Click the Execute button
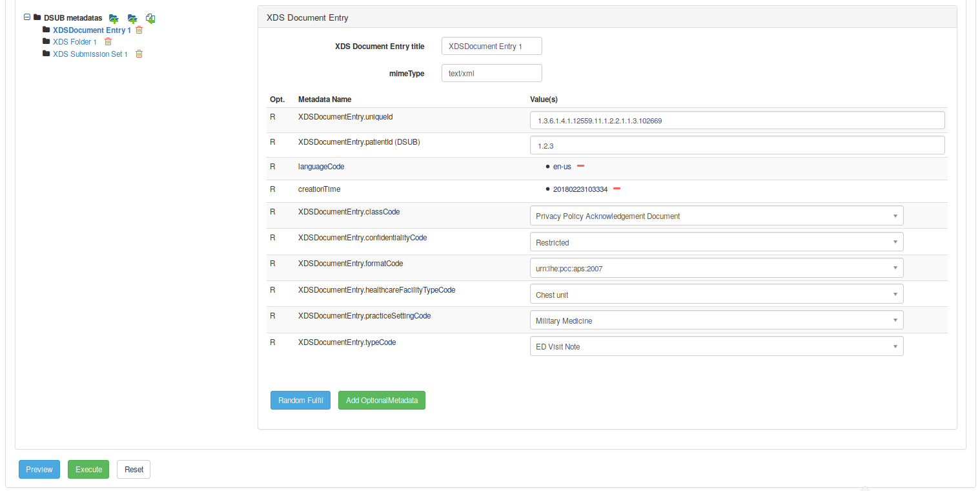Screen dimensions: 980x491 coord(88,470)
